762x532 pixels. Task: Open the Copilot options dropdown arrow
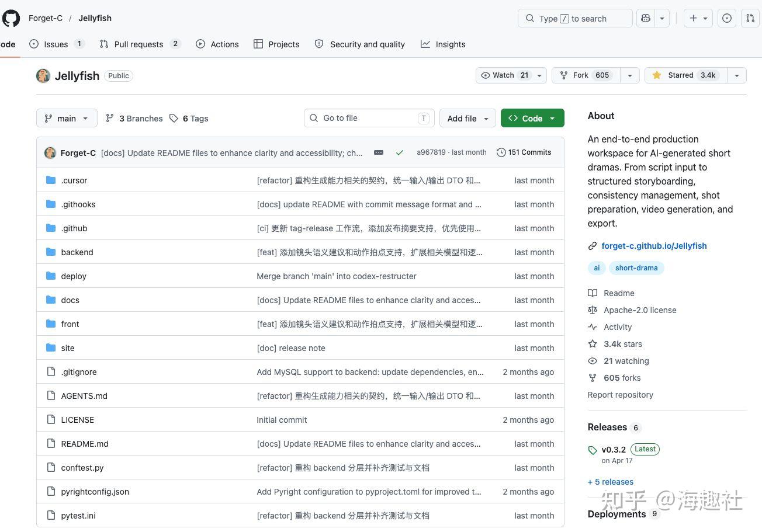(662, 18)
